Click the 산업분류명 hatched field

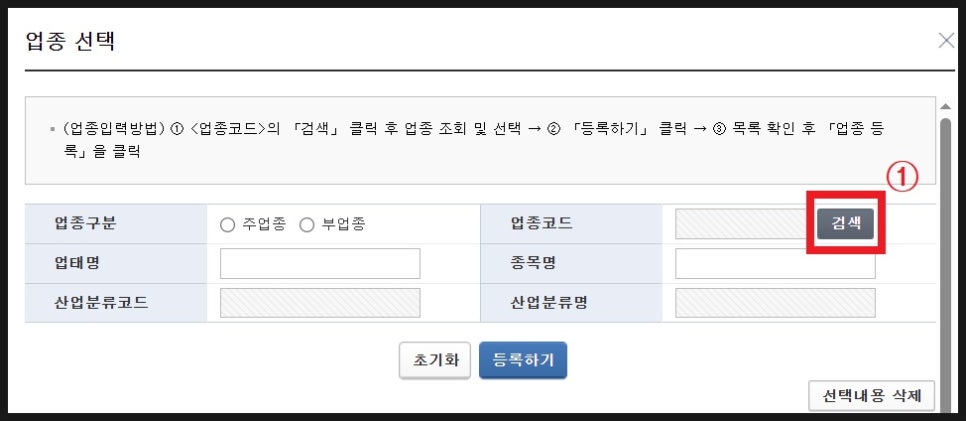(x=775, y=303)
